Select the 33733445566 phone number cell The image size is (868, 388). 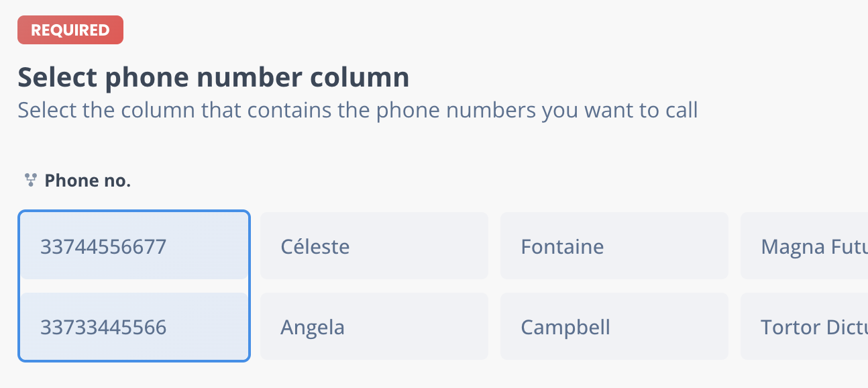(134, 327)
